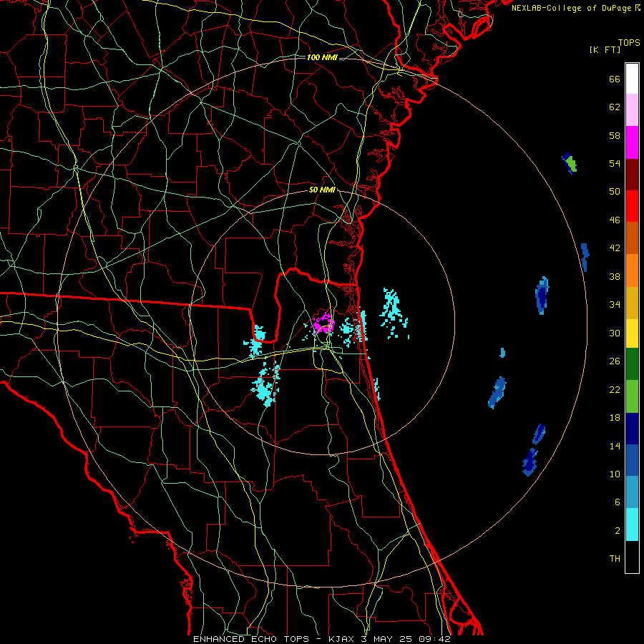The height and width of the screenshot is (644, 644).
Task: Click the light green offshore echo blob
Action: (x=570, y=162)
